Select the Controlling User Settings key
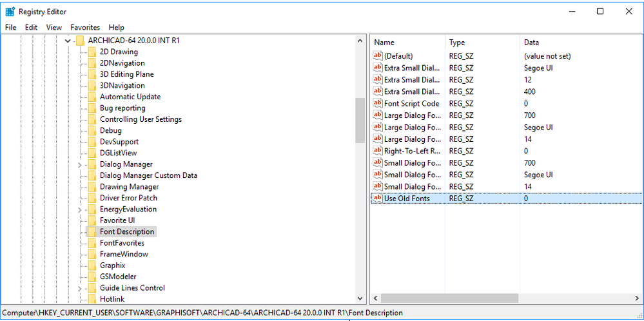 click(141, 119)
